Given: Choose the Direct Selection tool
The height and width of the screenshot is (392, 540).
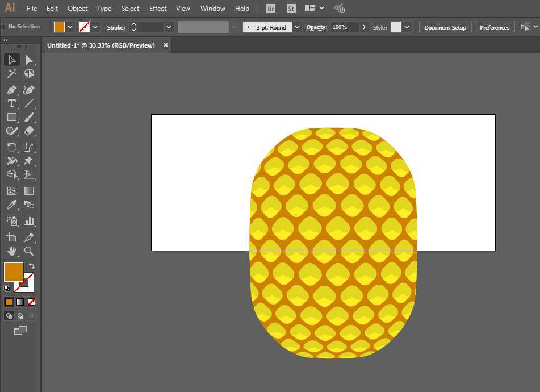Looking at the screenshot, I should (x=29, y=60).
